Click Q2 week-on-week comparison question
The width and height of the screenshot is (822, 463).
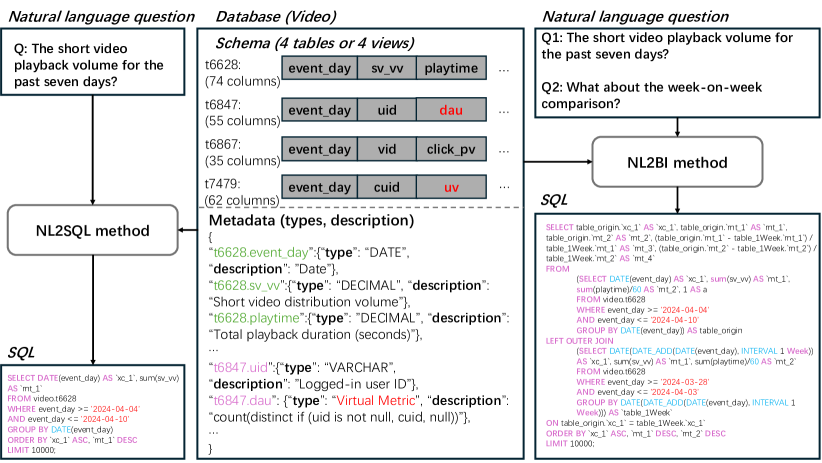[651, 95]
